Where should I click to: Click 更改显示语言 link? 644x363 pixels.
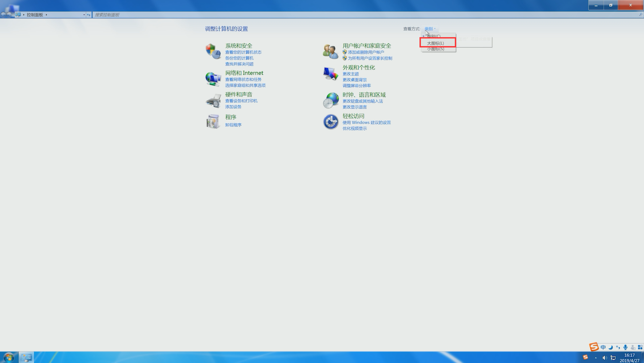point(355,107)
